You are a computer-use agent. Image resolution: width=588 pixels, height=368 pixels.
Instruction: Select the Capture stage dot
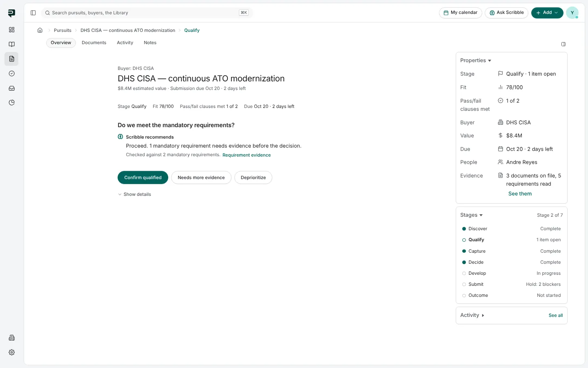click(x=464, y=251)
